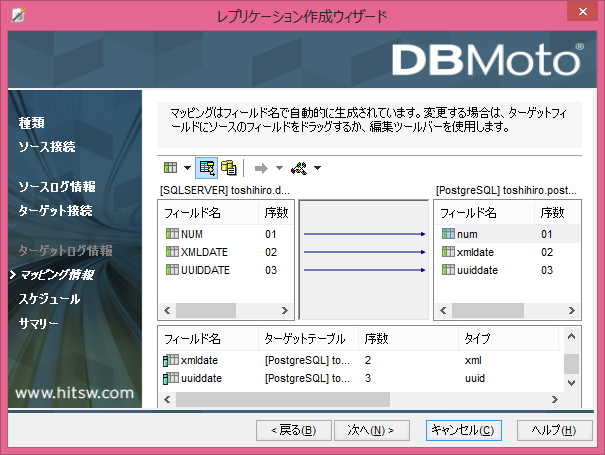Click bottom list scroll up arrow

click(571, 337)
